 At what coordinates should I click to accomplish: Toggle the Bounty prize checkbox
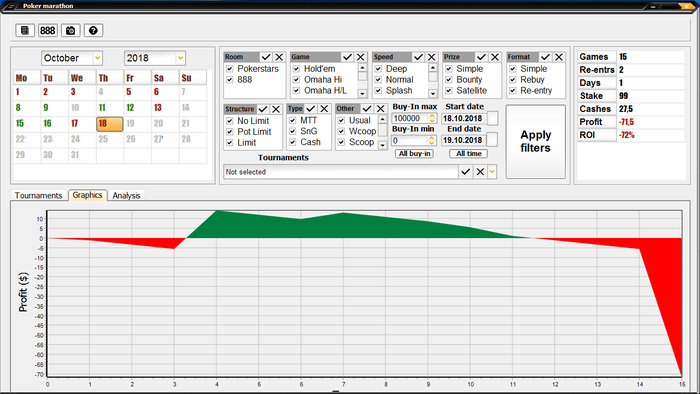pyautogui.click(x=449, y=80)
